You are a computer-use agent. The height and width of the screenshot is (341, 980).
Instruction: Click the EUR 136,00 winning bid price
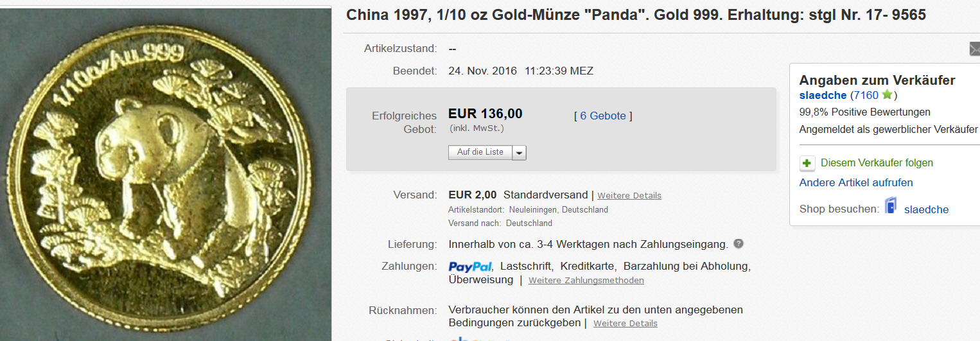pos(485,114)
